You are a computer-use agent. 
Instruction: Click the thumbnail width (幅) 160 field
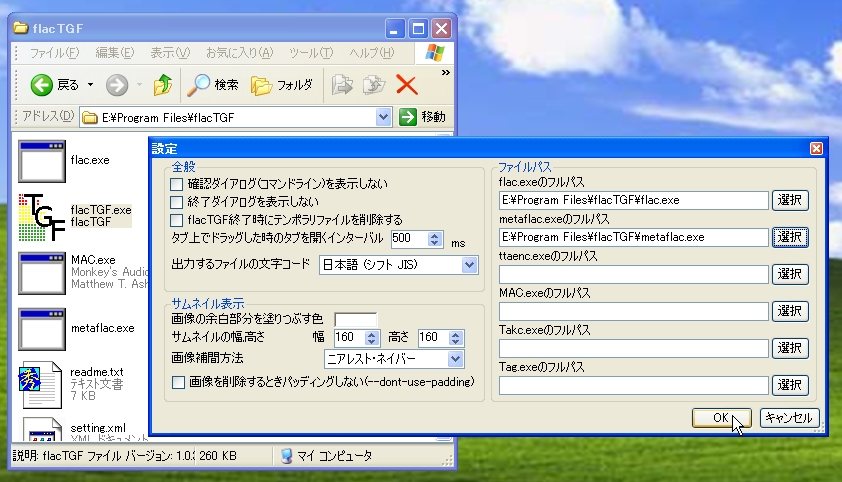point(349,337)
